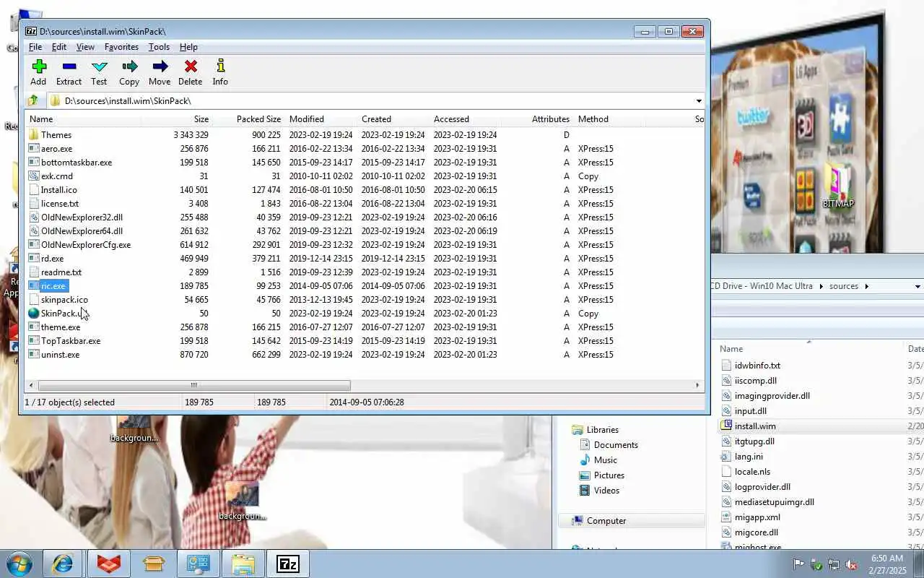Viewport: 924px width, 578px height.
Task: Sort by the Packed Size column header
Action: click(249, 119)
